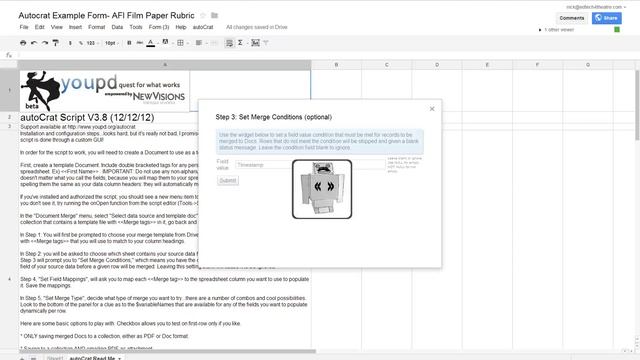Open the Form (3) menu
The height and width of the screenshot is (360, 640).
(x=159, y=27)
